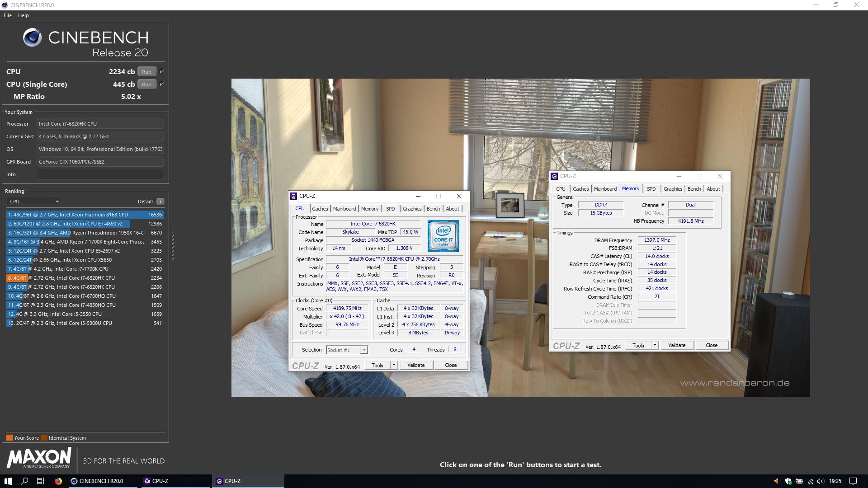Click Close button in CPU-Z Memory window

(712, 345)
